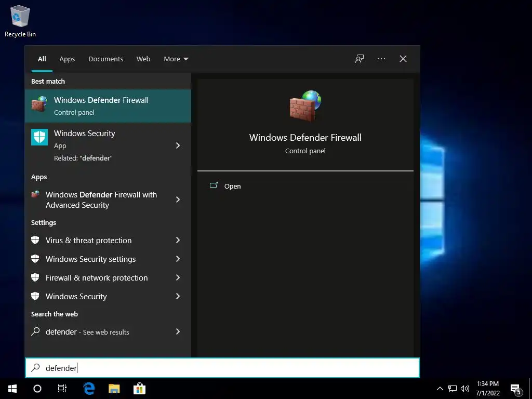Open Recycle Bin desktop icon
Image resolution: width=532 pixels, height=399 pixels.
(20, 21)
